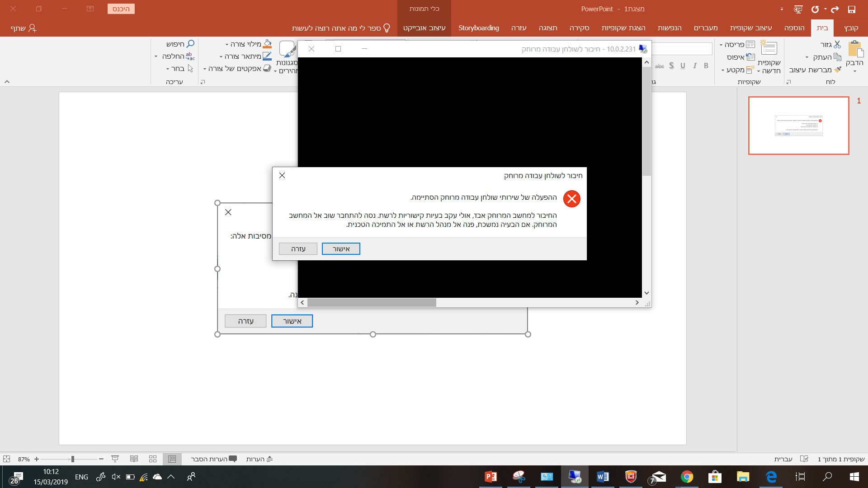Click Remote Desktop horizontal scrollbar thumb

click(x=372, y=303)
